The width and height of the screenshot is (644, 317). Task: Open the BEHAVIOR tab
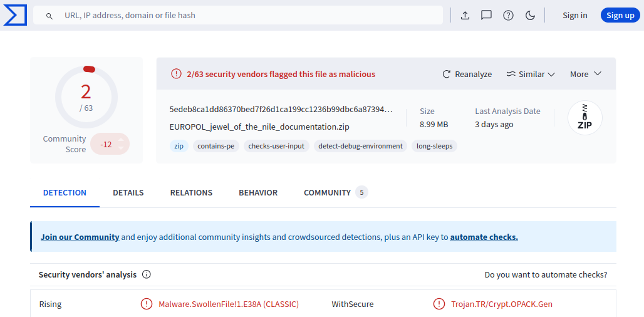click(x=258, y=193)
